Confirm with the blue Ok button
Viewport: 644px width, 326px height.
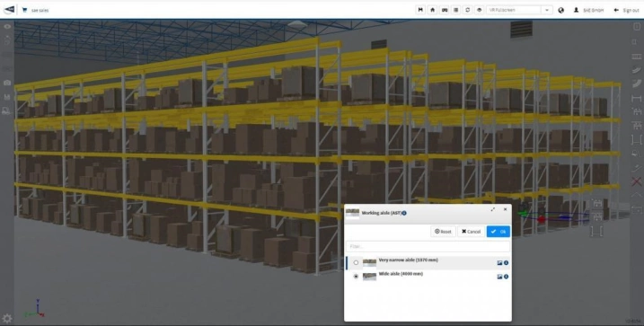(498, 232)
